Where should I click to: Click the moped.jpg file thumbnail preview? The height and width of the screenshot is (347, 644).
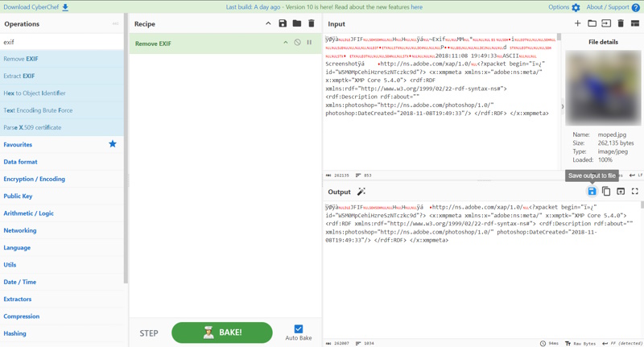[x=603, y=88]
